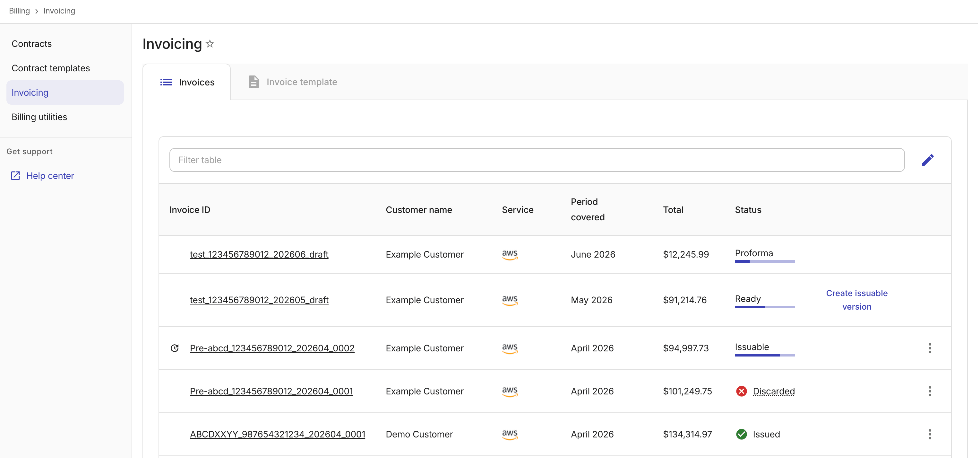
Task: Click the Invoice ID column header
Action: [190, 210]
